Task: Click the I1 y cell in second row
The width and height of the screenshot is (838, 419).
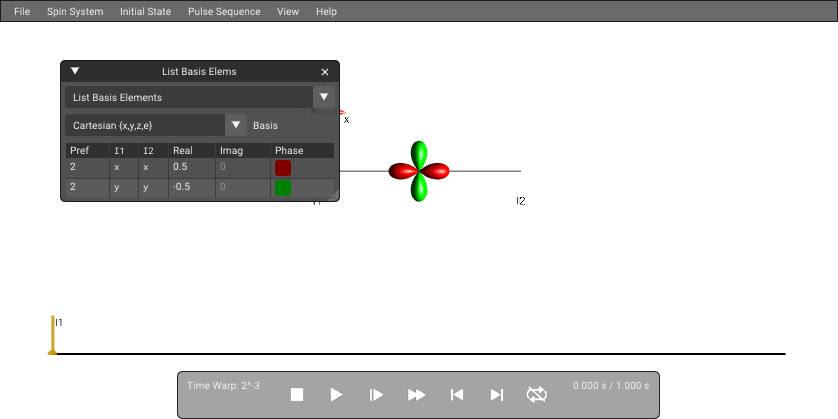Action: point(124,187)
